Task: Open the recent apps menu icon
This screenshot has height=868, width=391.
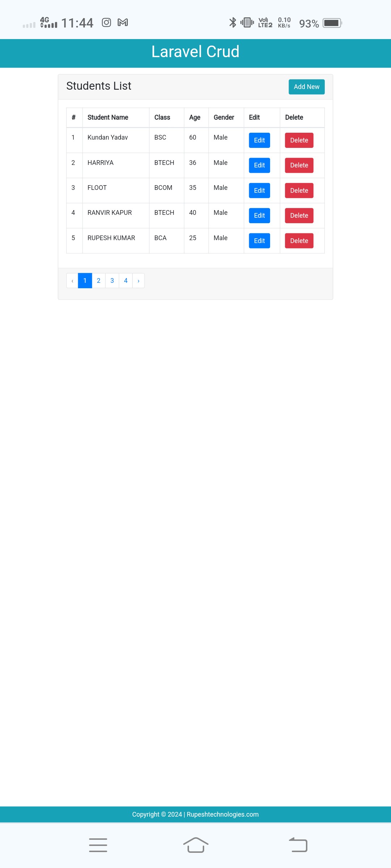Action: [x=98, y=845]
